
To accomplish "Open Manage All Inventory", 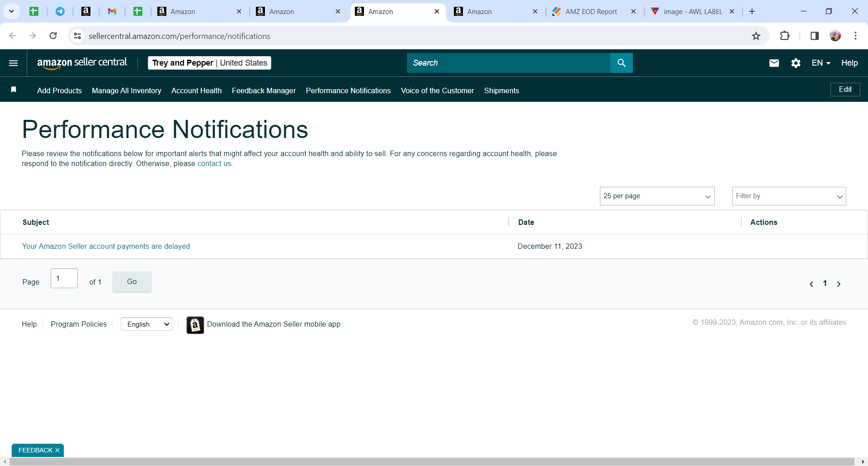I will pos(127,90).
